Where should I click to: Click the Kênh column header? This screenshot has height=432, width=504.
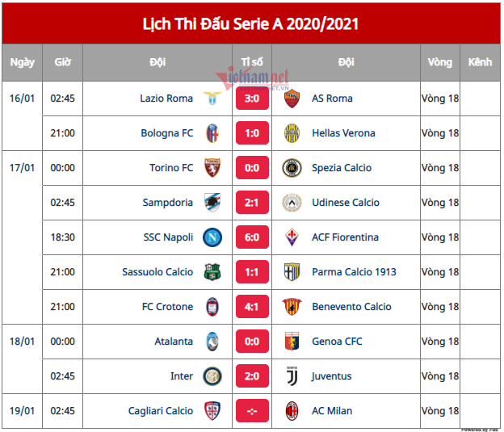[480, 62]
